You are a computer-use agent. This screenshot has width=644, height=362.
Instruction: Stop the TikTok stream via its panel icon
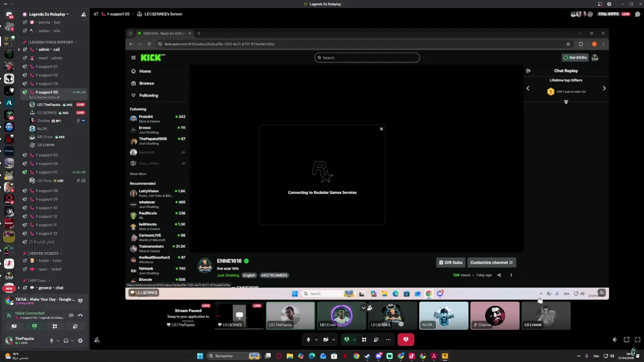point(80,300)
